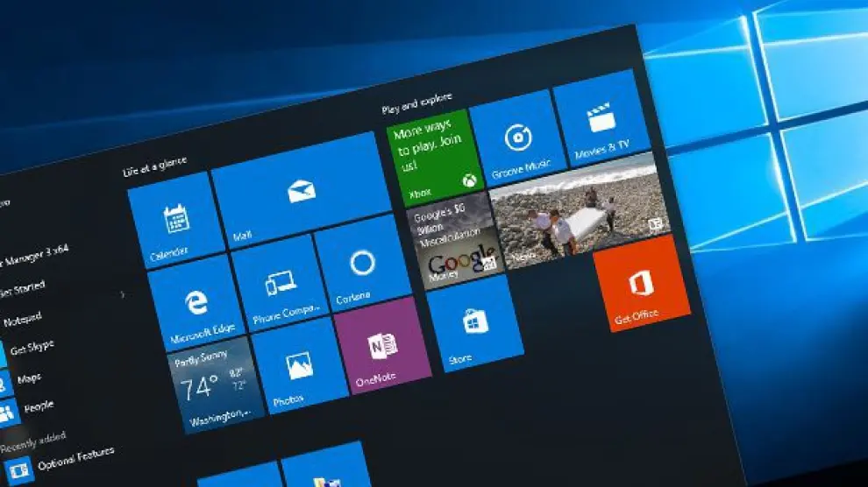Open the Washington weather tile
Viewport: 868px width, 487px height.
[214, 384]
